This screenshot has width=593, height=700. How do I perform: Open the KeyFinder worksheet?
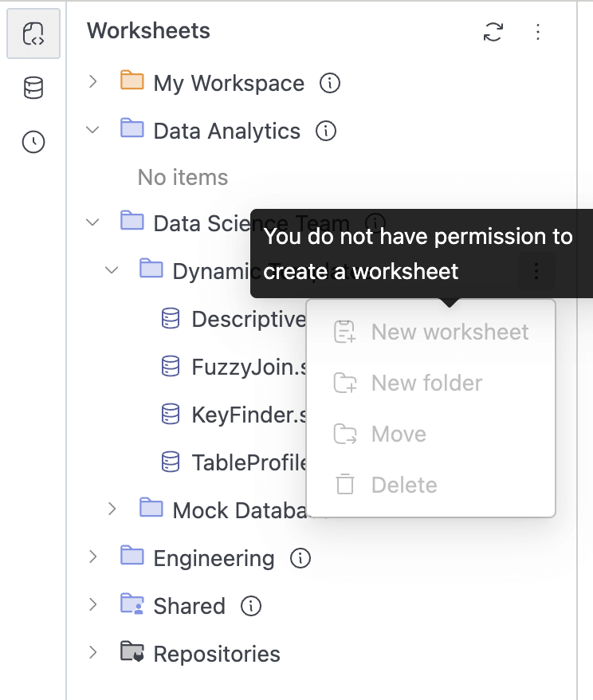click(248, 415)
